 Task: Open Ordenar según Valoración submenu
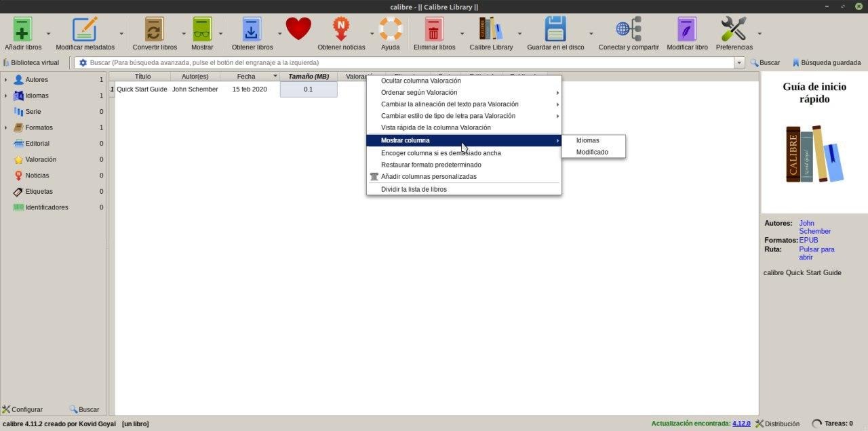pos(464,92)
